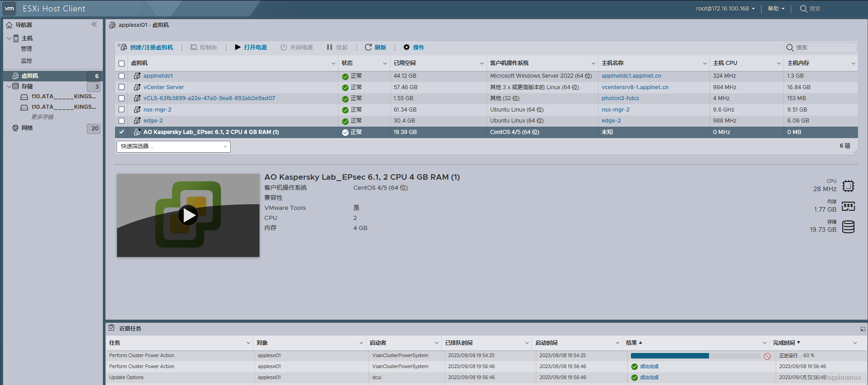Click the VM console thumbnail play preview
The height and width of the screenshot is (385, 868).
point(188,215)
